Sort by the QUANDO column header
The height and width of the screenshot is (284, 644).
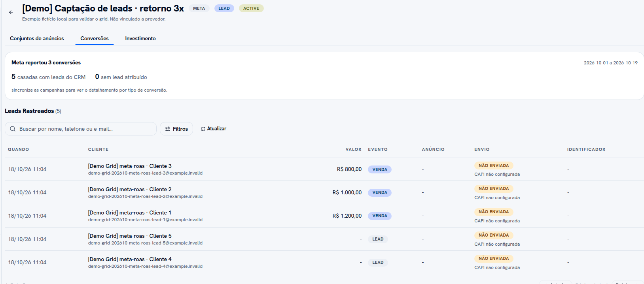click(x=19, y=149)
